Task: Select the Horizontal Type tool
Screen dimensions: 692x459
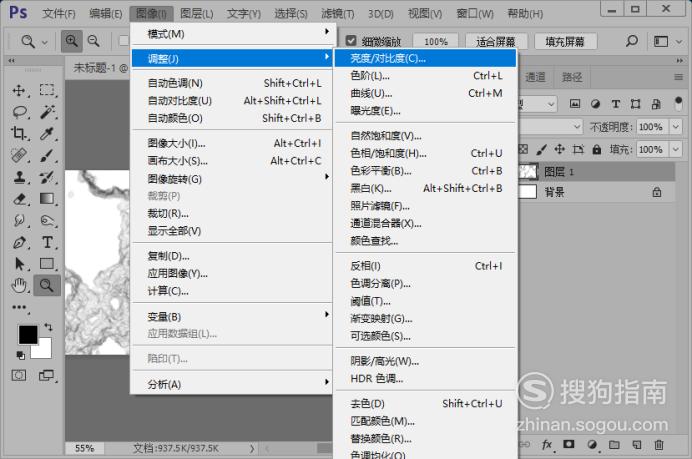Action: 47,242
